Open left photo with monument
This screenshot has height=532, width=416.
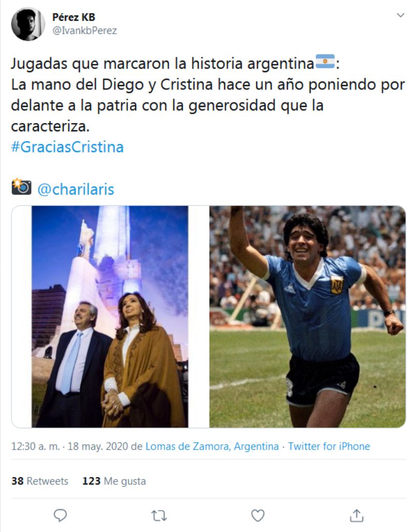110,317
